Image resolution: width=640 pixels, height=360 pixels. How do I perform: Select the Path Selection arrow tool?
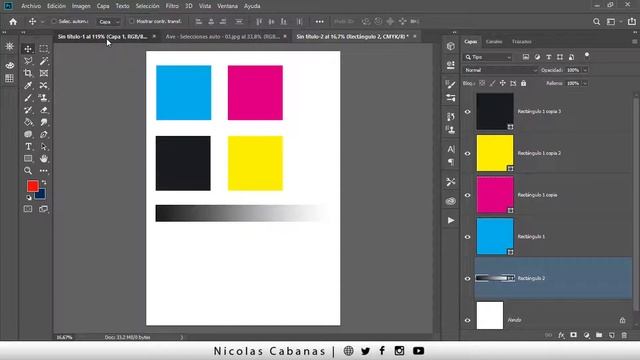[44, 147]
